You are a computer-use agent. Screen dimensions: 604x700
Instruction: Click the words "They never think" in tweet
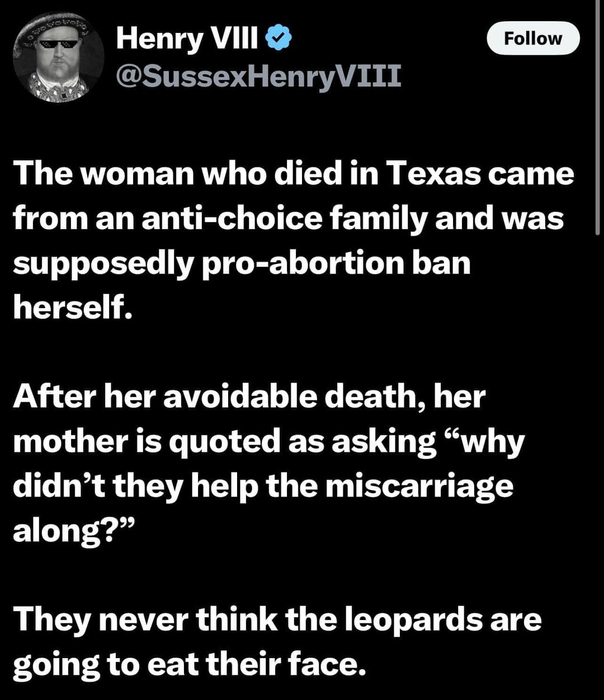[x=145, y=621]
